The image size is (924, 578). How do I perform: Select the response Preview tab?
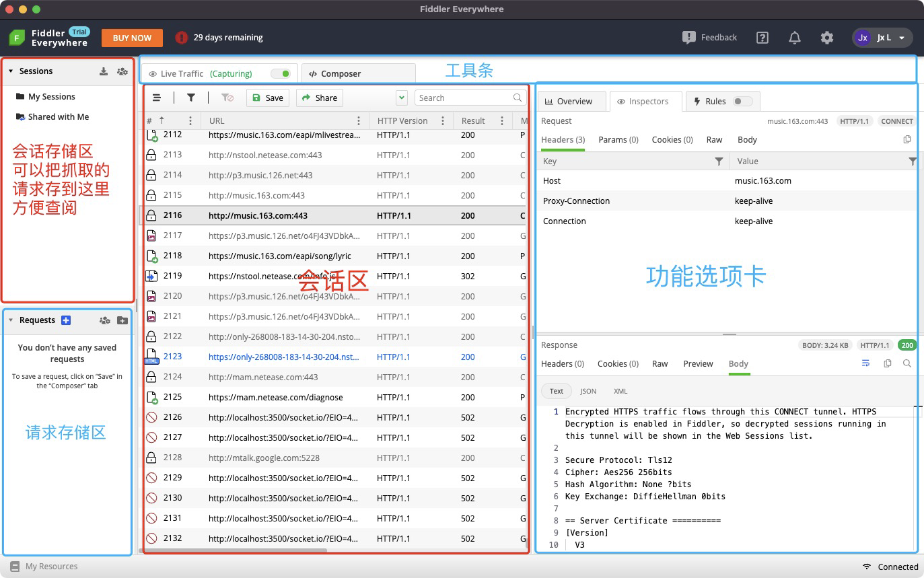pyautogui.click(x=698, y=363)
